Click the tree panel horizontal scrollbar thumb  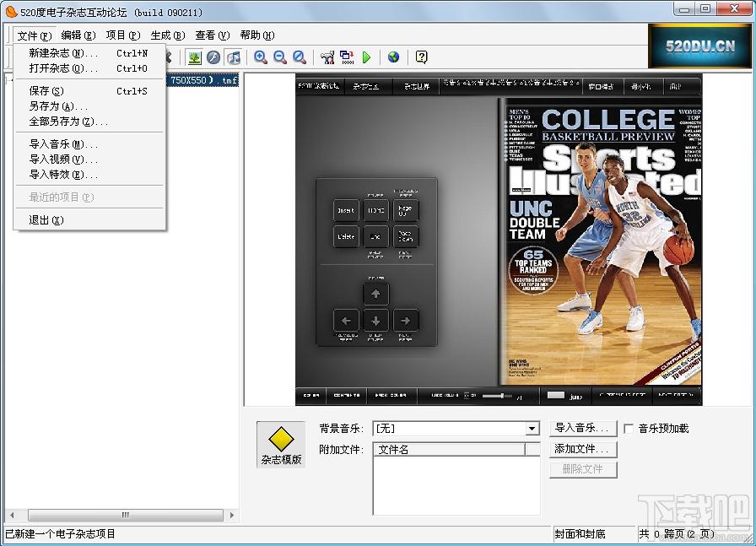[x=126, y=515]
